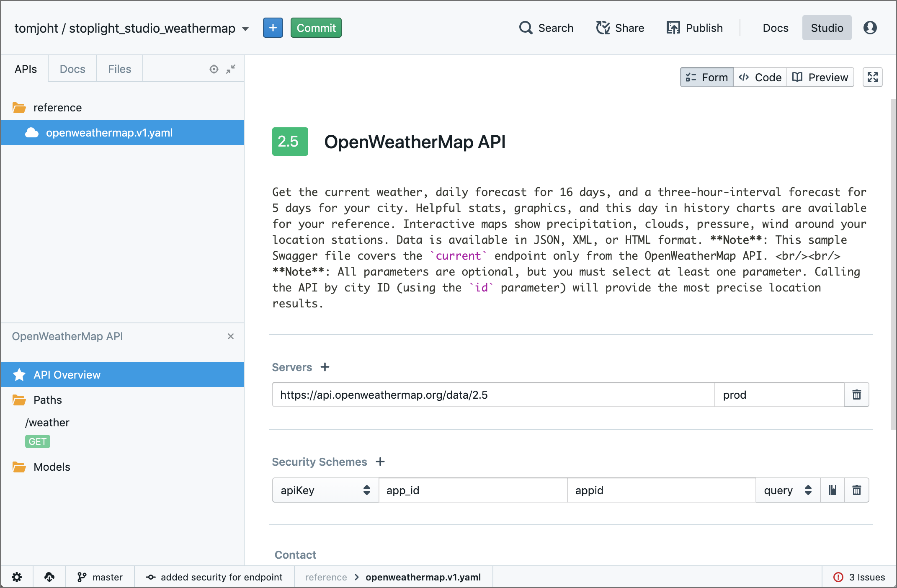Add a new server with plus icon
Screen dimensions: 897x588
point(325,367)
